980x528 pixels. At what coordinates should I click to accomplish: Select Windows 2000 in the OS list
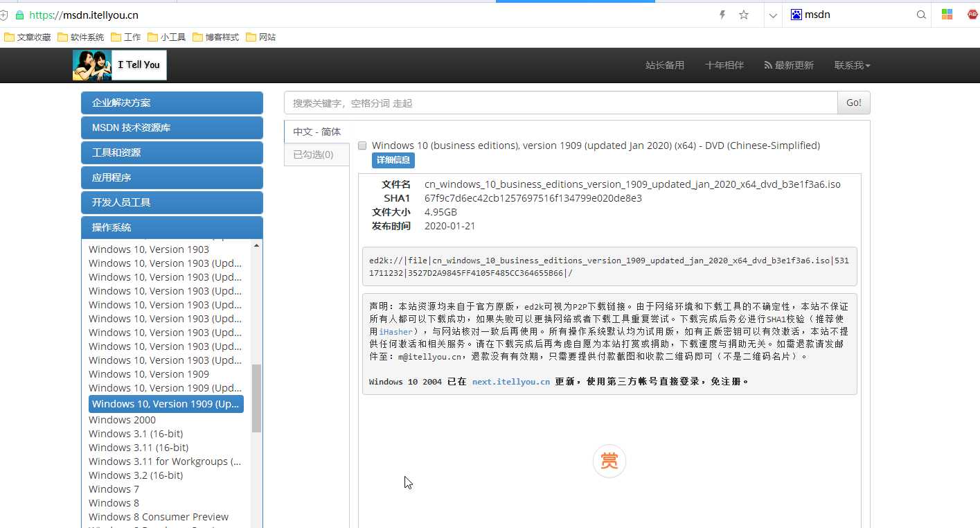[122, 420]
